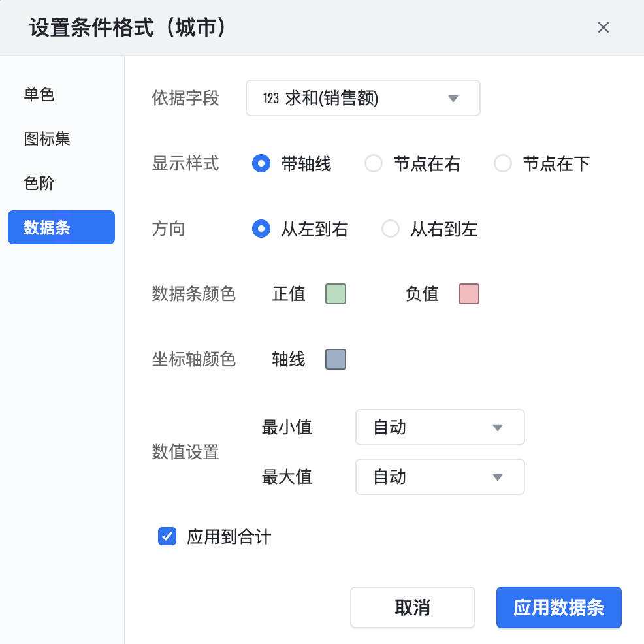Select the 数据条 tab
The height and width of the screenshot is (644, 644).
pyautogui.click(x=61, y=227)
